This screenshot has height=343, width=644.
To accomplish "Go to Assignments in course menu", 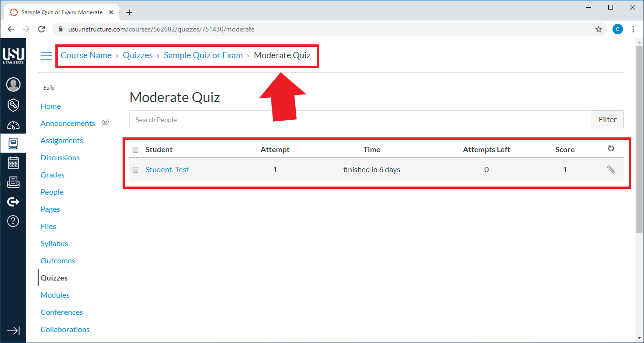I will [62, 140].
